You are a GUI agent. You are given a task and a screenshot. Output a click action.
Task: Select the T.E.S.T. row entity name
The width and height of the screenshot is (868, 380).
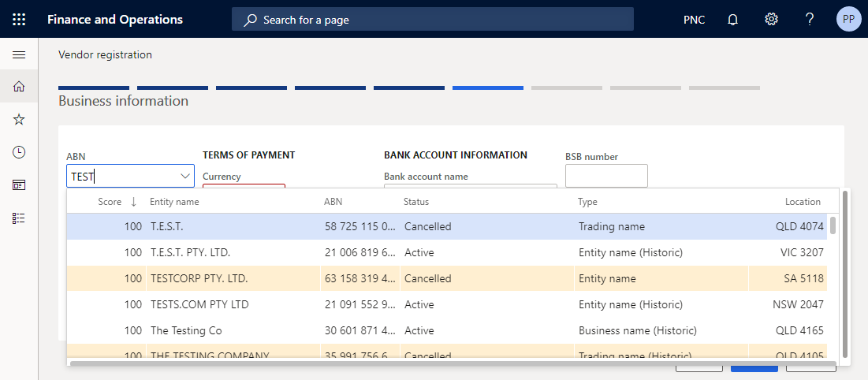pyautogui.click(x=167, y=226)
